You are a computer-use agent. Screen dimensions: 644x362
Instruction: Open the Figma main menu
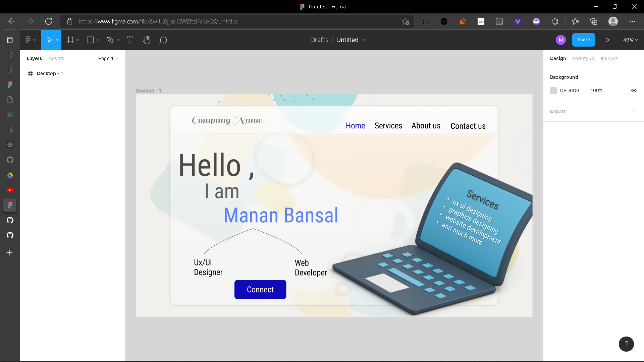(29, 40)
